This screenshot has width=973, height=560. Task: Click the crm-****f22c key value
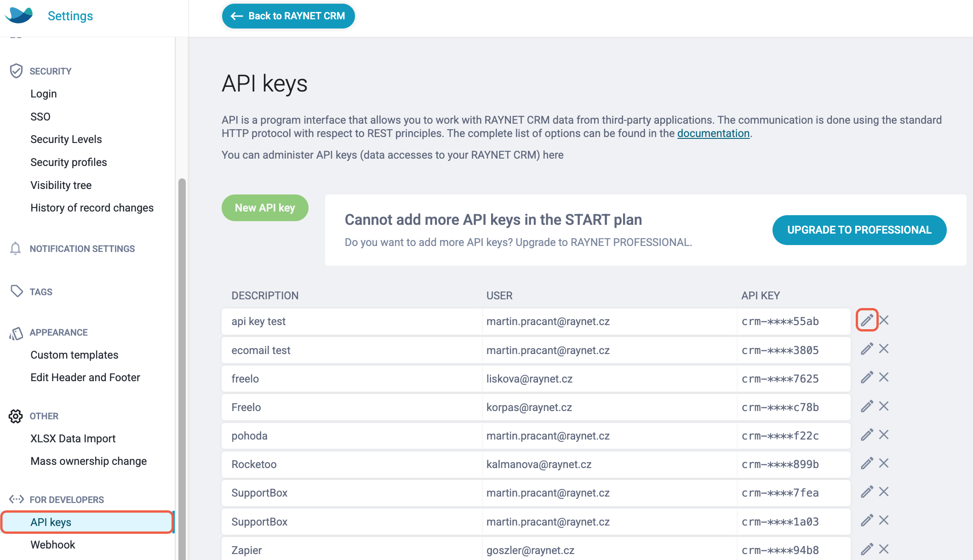pos(780,436)
